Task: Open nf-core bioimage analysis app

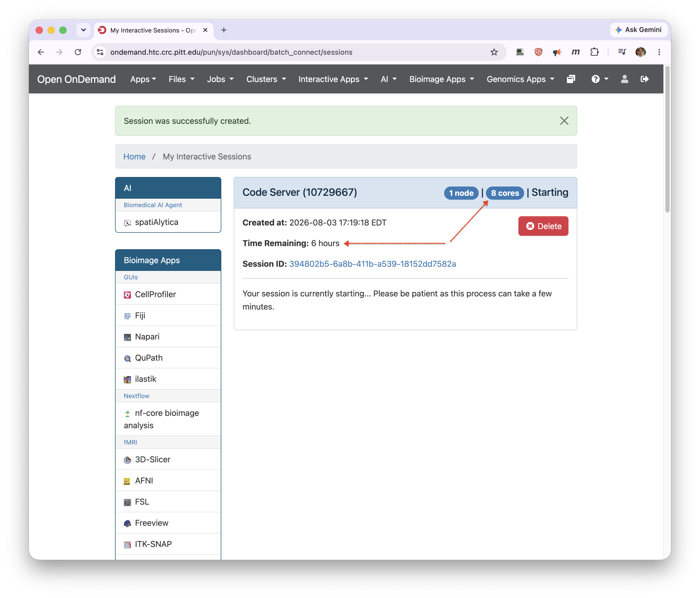Action: pyautogui.click(x=168, y=419)
